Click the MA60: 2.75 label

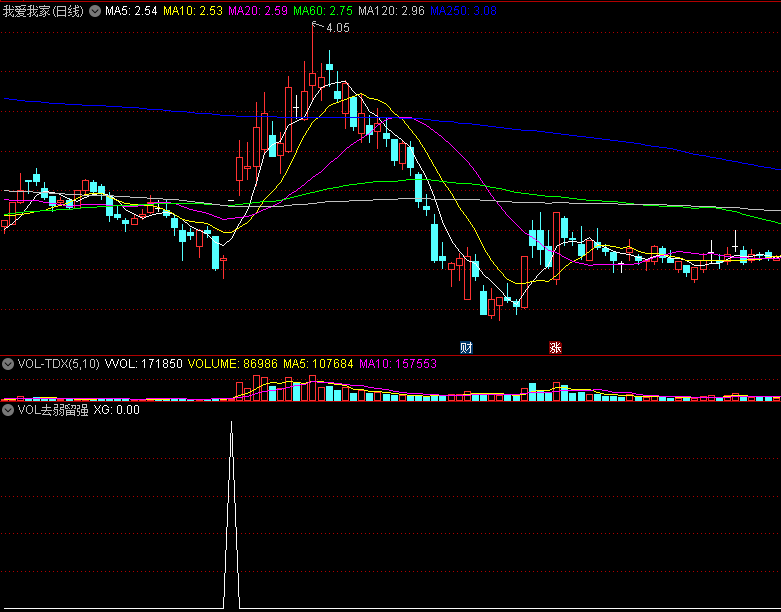coord(323,11)
